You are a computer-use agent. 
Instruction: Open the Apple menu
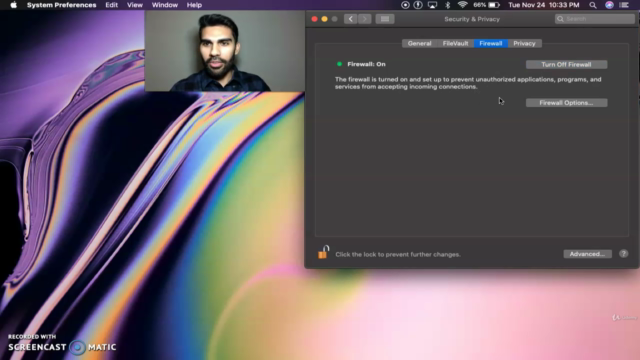click(13, 5)
